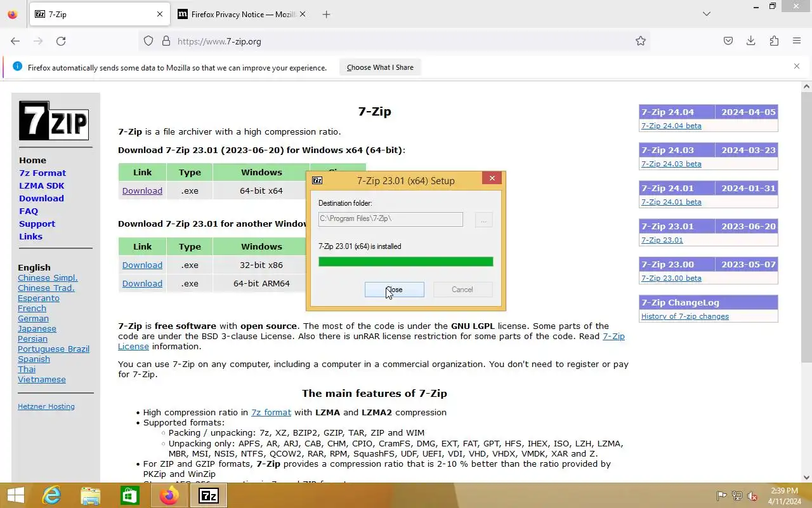Screen dimensions: 812x508
Task: Click the Close button in setup dialog
Action: (395, 290)
